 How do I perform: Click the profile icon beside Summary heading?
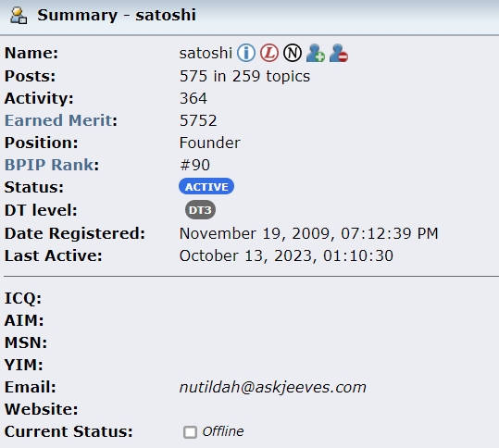[19, 16]
